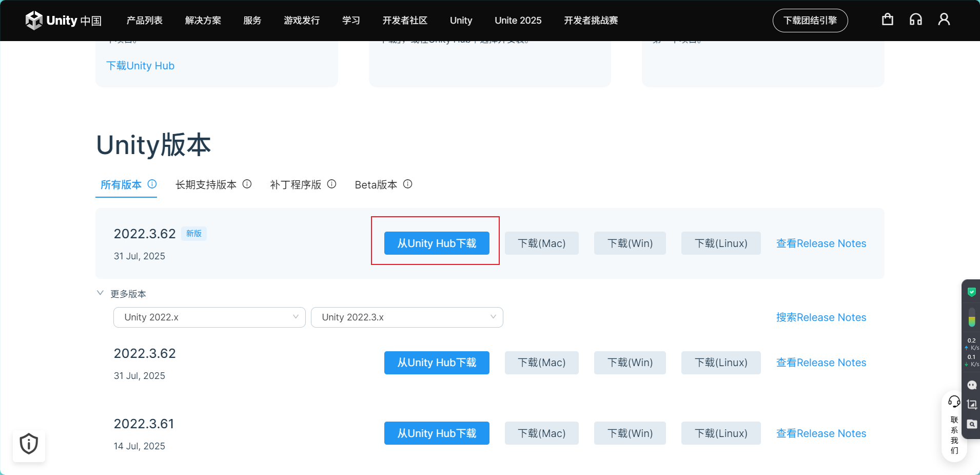Click the chat bubble icon in side widget

coord(972,385)
